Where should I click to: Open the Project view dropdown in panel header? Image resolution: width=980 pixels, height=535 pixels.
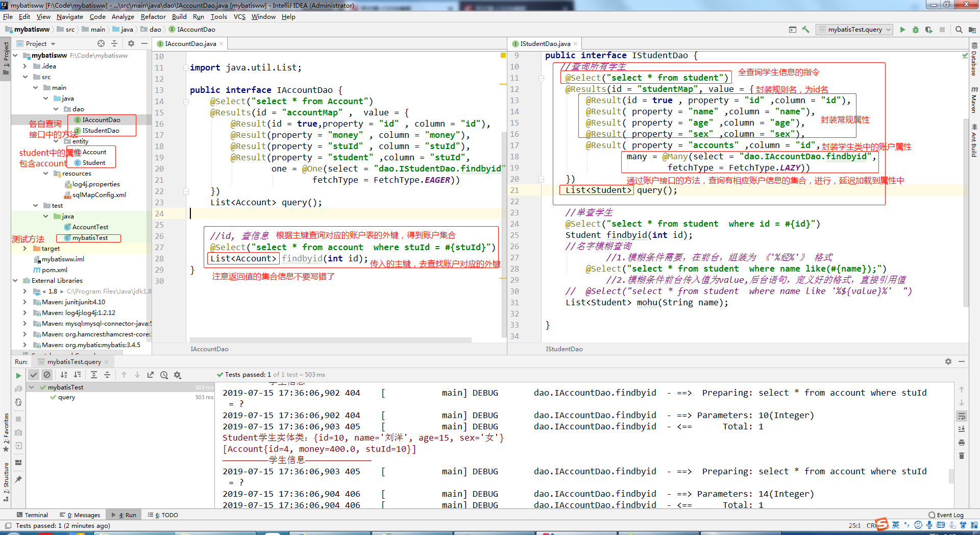point(36,44)
